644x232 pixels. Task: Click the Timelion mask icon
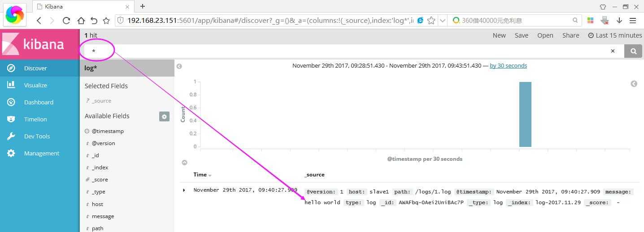coord(11,119)
